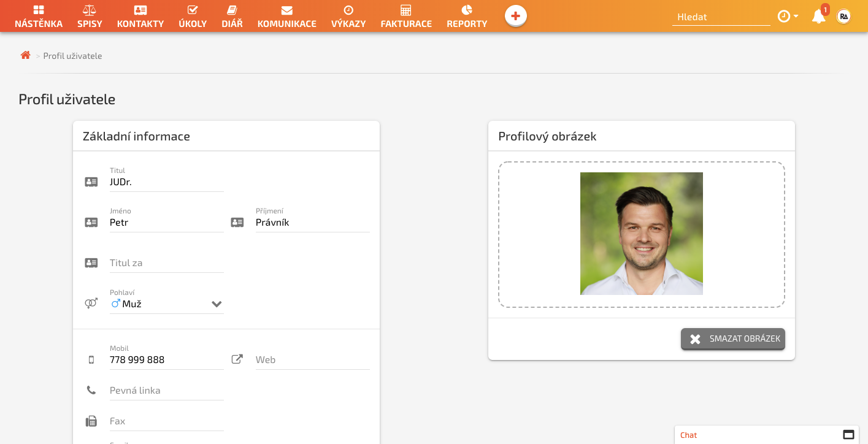Click the mobile phone icon
The height and width of the screenshot is (444, 868).
coord(91,360)
